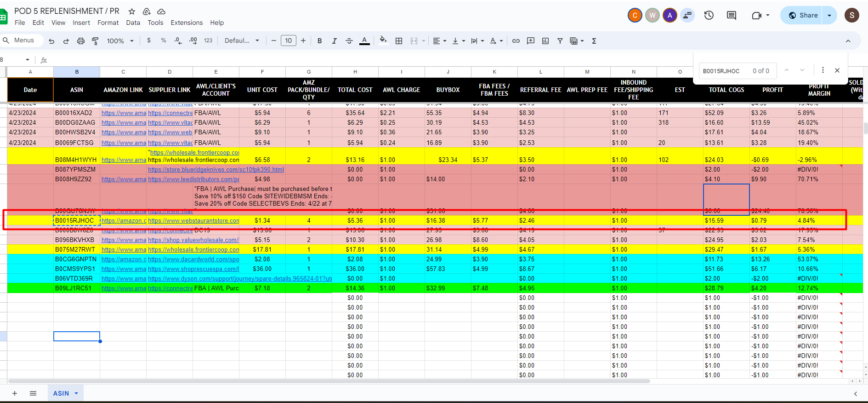Open filter views dropdown

577,41
